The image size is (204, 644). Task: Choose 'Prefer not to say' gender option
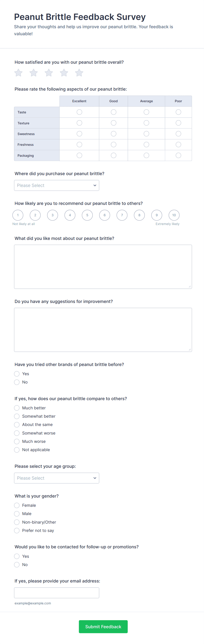tap(17, 530)
